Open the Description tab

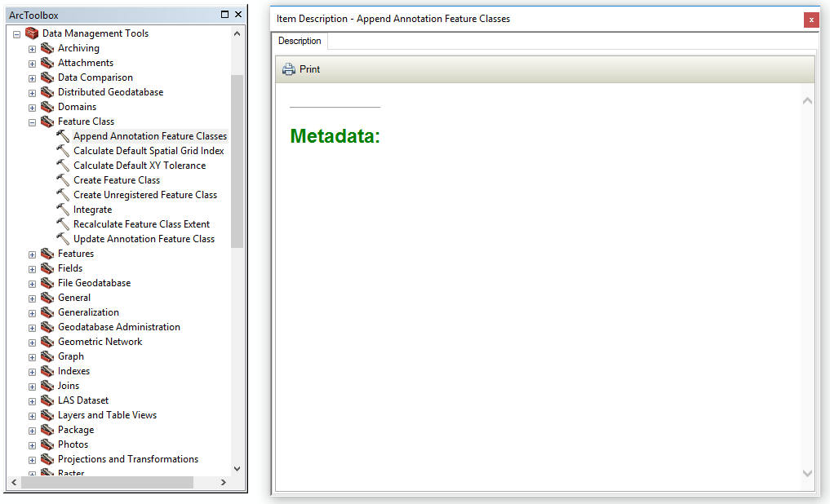point(300,41)
